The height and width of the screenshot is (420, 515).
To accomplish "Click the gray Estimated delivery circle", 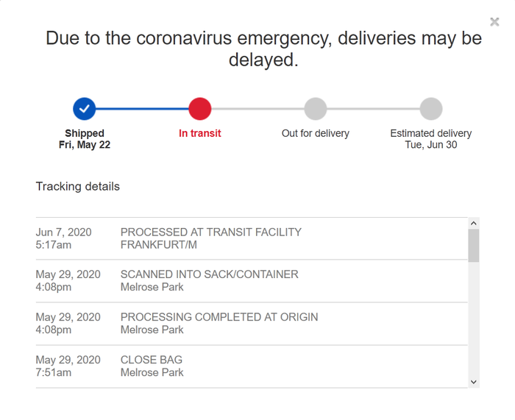I will (431, 109).
